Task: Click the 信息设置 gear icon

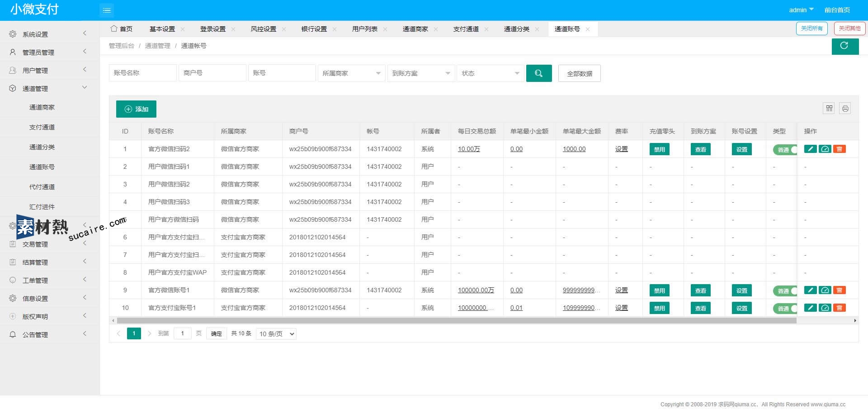Action: click(13, 298)
